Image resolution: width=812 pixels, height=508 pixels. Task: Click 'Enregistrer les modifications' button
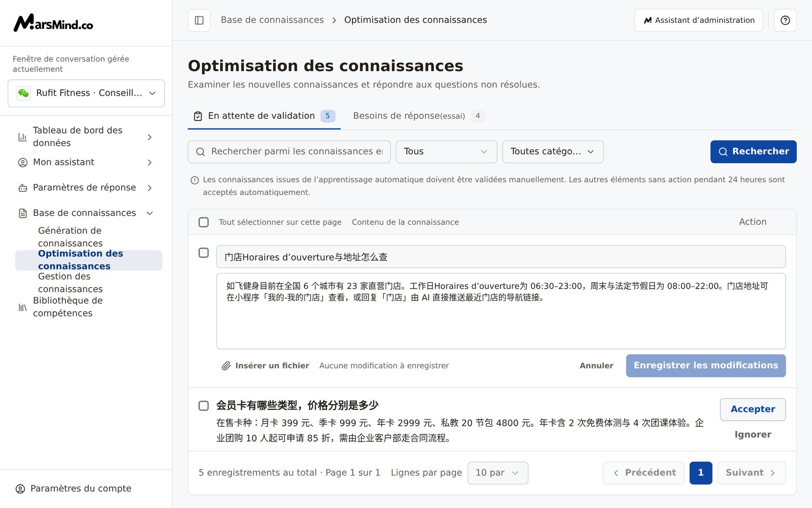706,366
